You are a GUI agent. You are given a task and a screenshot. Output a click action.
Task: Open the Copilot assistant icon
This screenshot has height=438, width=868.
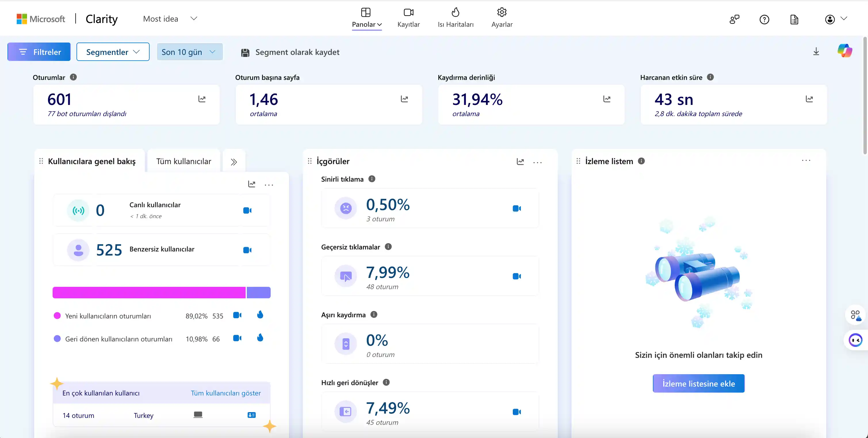pos(845,51)
